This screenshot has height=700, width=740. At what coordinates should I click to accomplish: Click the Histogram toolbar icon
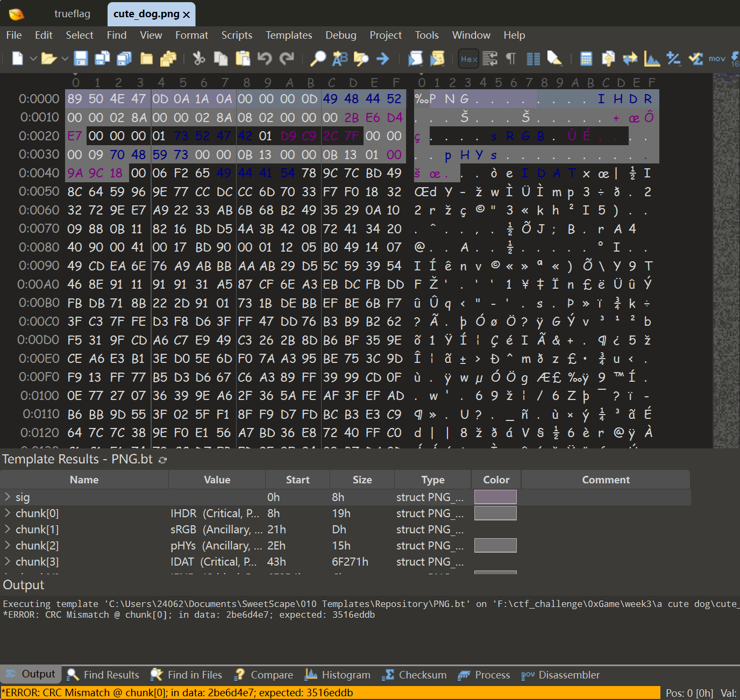652,59
